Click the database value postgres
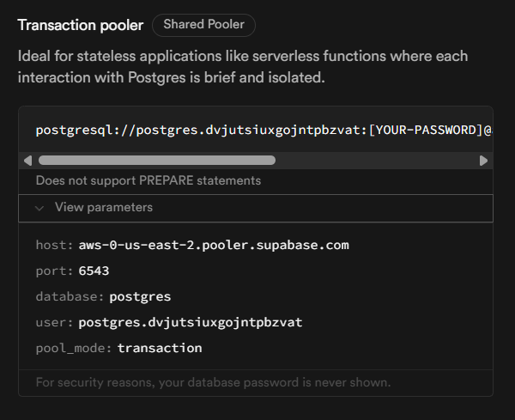Viewport: 515px width, 420px height. tap(140, 296)
